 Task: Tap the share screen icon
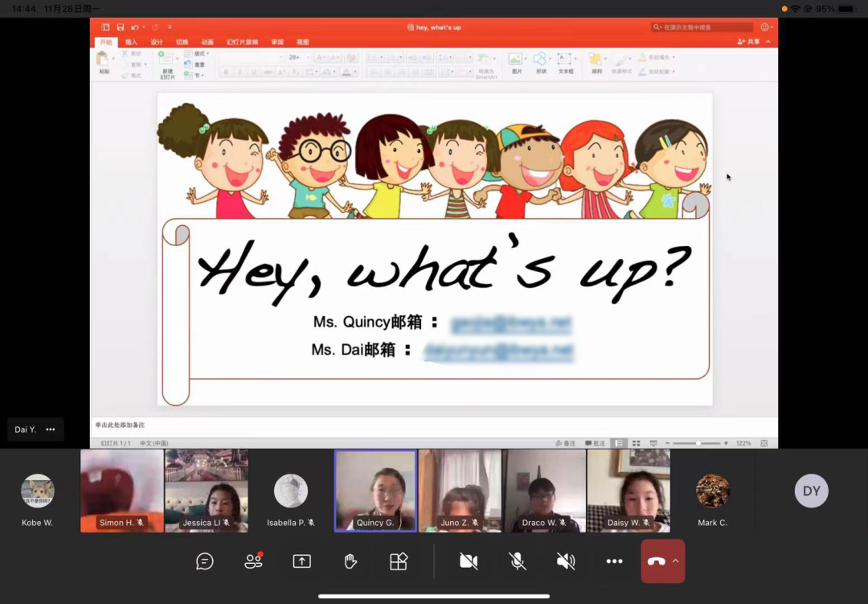301,561
